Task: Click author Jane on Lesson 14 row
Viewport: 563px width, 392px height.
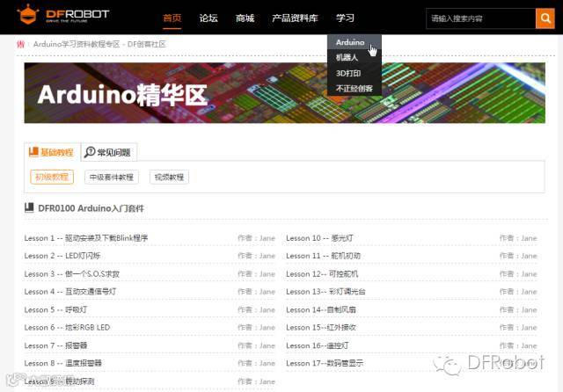Action: (x=529, y=309)
